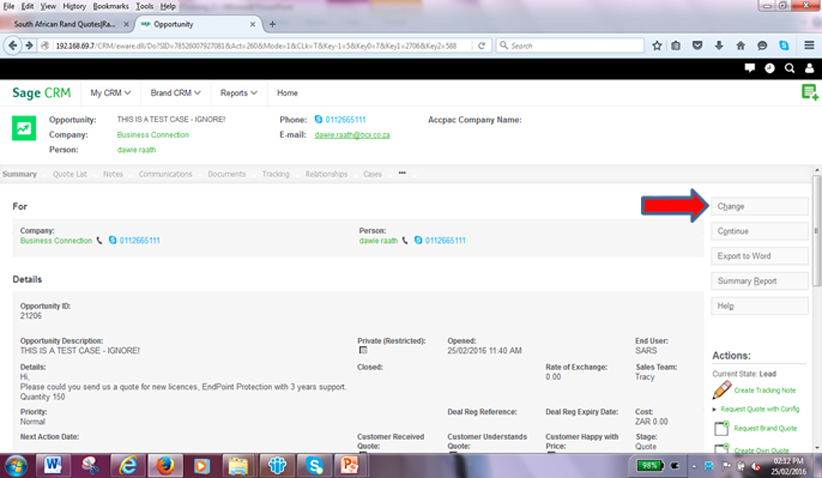Viewport: 822px width, 478px height.
Task: Open the Firefox Tools menu
Action: pos(144,6)
